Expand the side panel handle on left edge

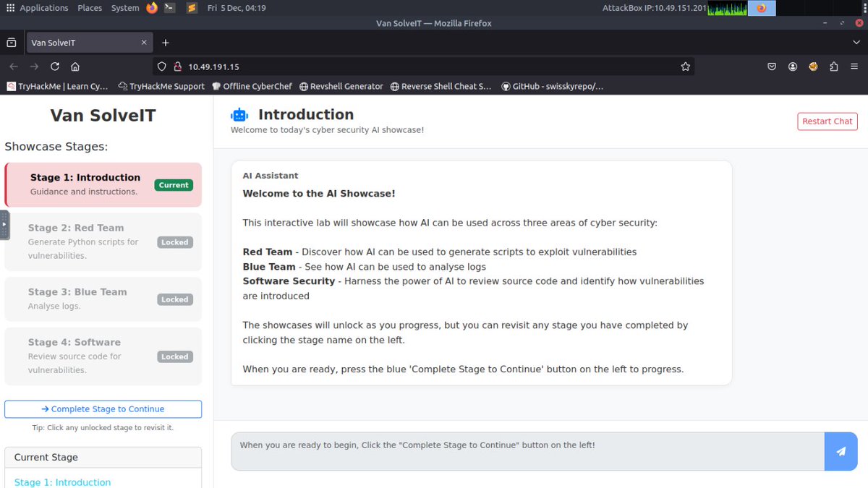(4, 224)
